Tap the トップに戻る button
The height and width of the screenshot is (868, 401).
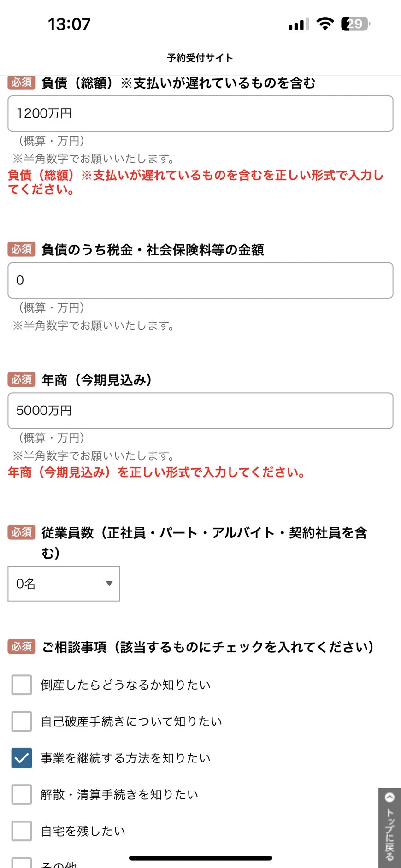pos(389,827)
